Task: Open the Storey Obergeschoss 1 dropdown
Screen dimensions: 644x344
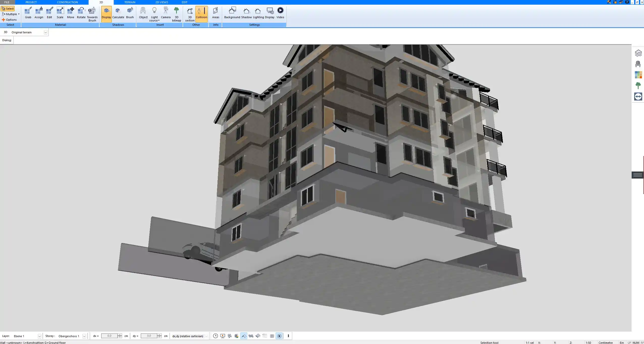Action: pyautogui.click(x=84, y=336)
